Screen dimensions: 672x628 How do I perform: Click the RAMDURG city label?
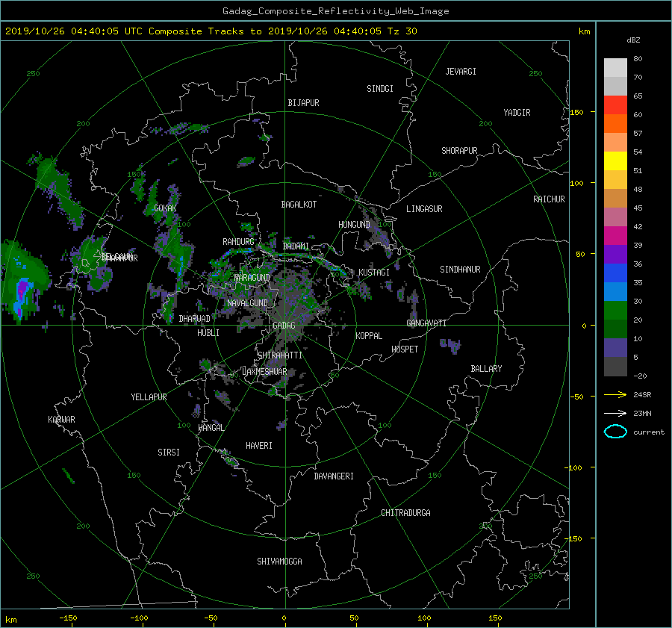click(x=238, y=242)
